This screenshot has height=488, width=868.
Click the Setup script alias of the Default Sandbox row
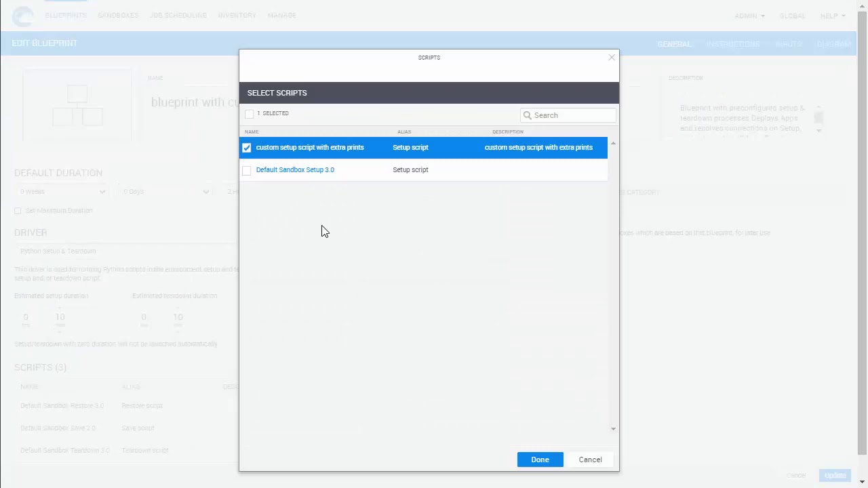click(410, 170)
